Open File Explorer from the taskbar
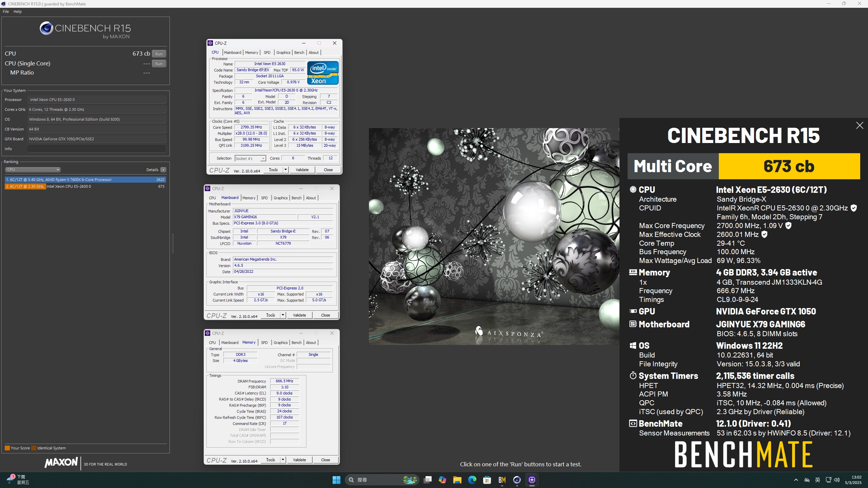 [x=457, y=480]
